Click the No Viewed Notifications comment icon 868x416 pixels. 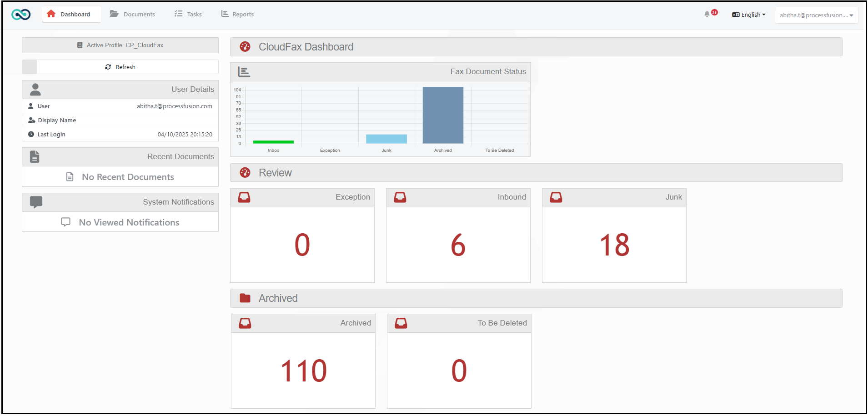tap(66, 222)
